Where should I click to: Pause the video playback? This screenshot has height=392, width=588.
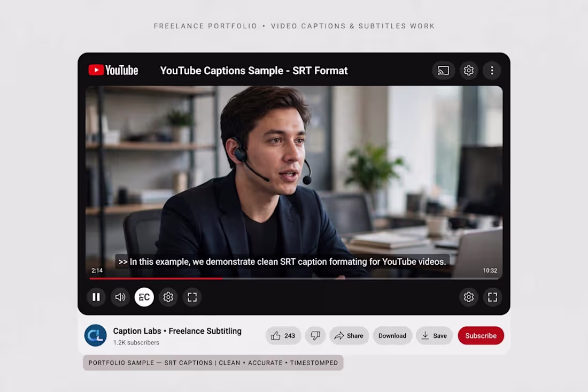96,297
